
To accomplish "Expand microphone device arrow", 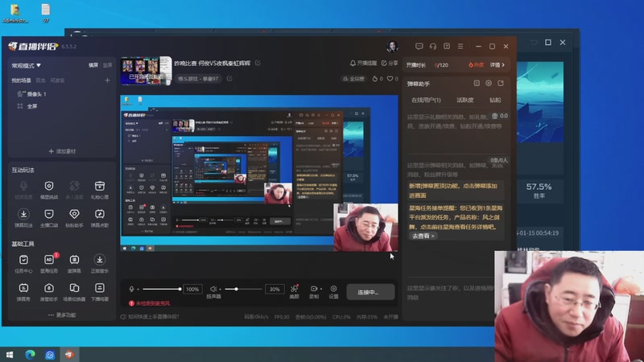I will coord(138,290).
